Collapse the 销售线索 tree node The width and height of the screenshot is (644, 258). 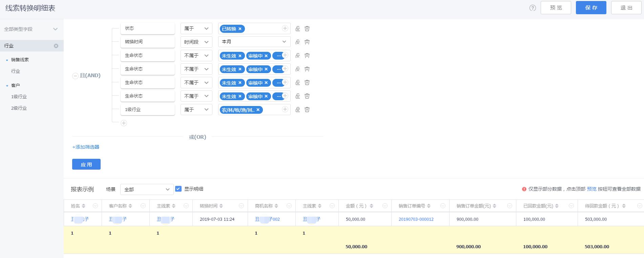[7, 60]
